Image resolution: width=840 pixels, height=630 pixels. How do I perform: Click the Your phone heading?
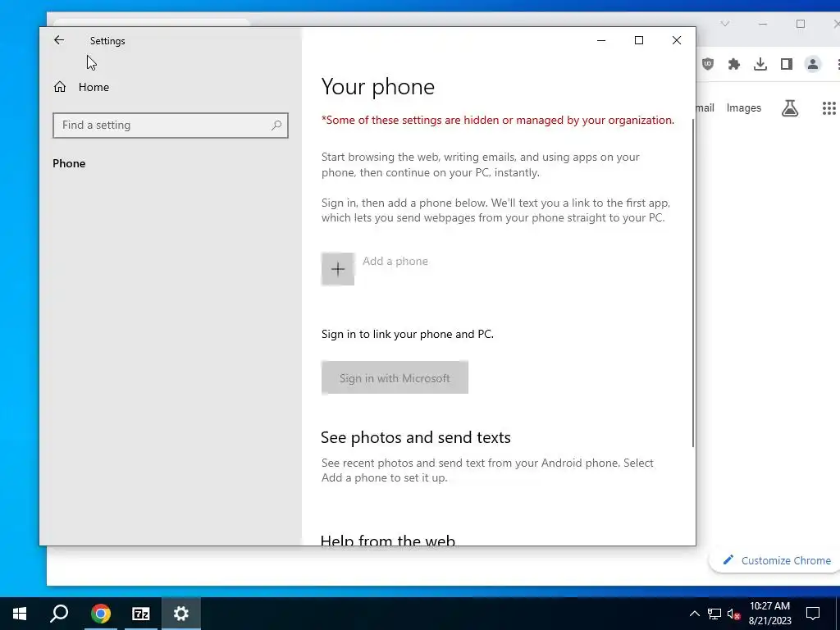click(377, 87)
